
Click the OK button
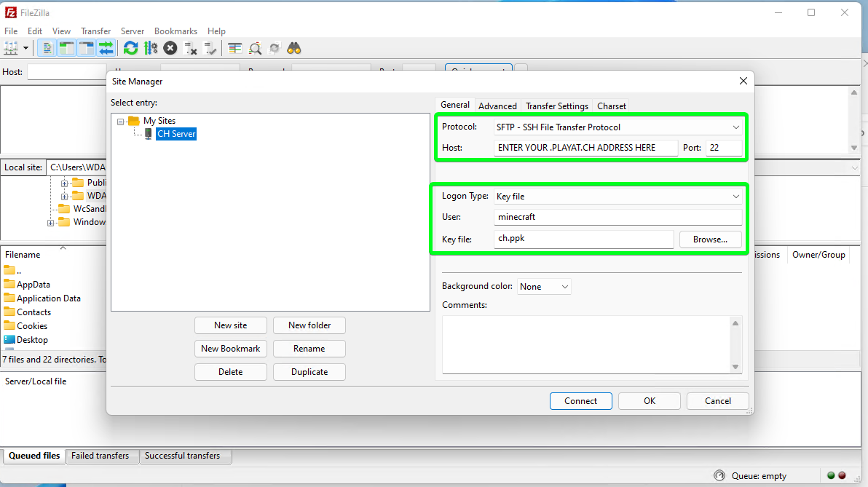[x=650, y=401]
